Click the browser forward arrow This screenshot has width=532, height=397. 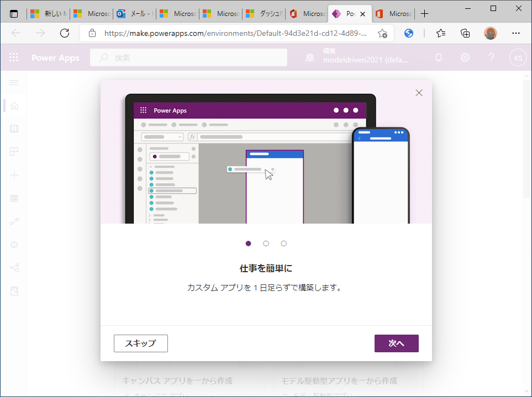click(40, 33)
